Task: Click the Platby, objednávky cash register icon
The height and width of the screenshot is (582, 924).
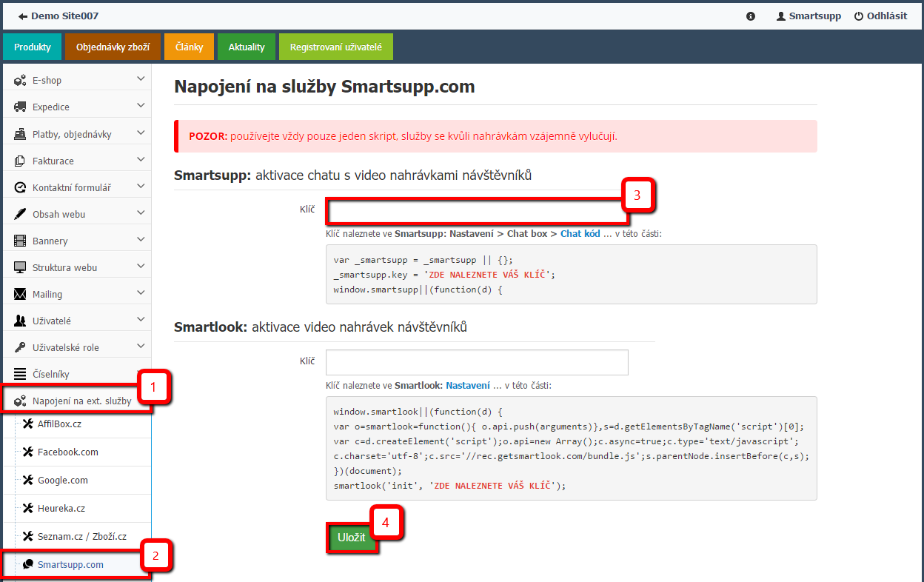Action: (20, 134)
